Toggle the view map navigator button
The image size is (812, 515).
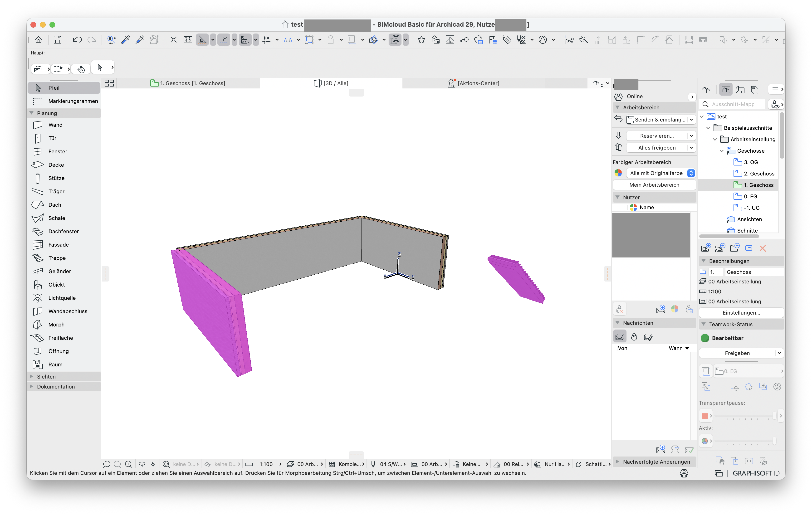coord(726,90)
